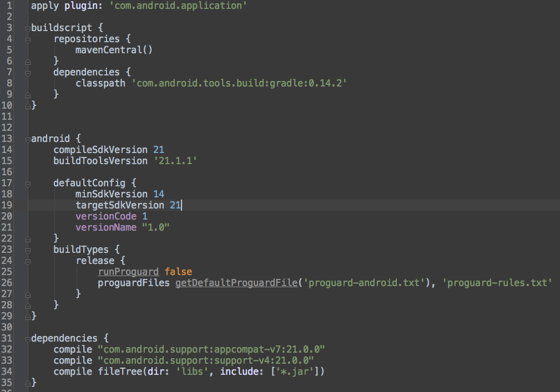This screenshot has height=392, width=560.
Task: Click the 'com.android.application' string
Action: (178, 6)
